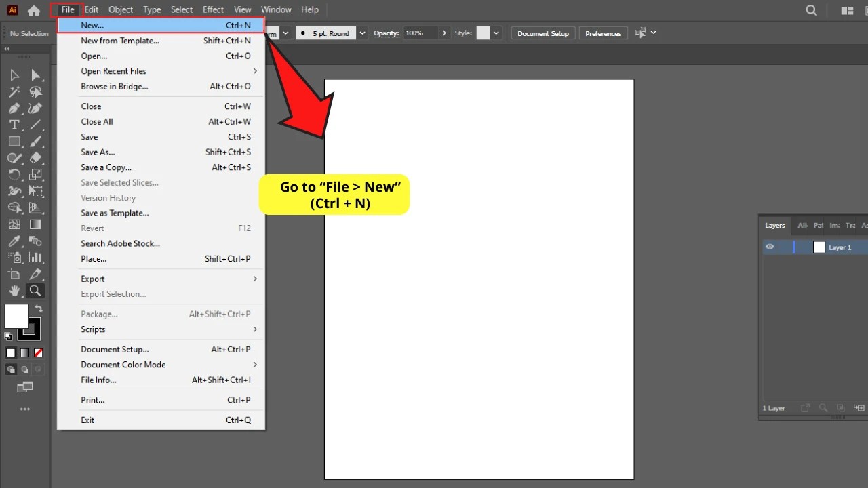Pick the Eyedropper tool

click(14, 241)
